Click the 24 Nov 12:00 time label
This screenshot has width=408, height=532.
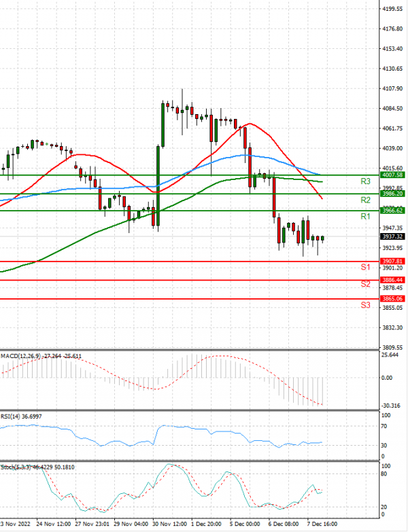coord(53,524)
